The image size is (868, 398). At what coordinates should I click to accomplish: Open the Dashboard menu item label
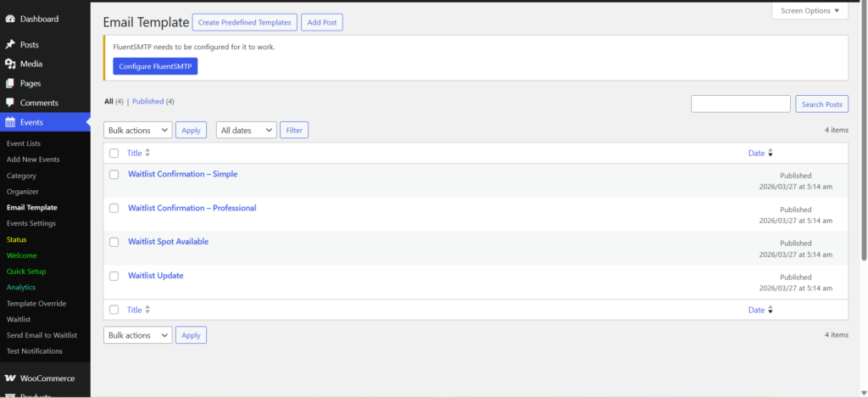click(x=39, y=19)
